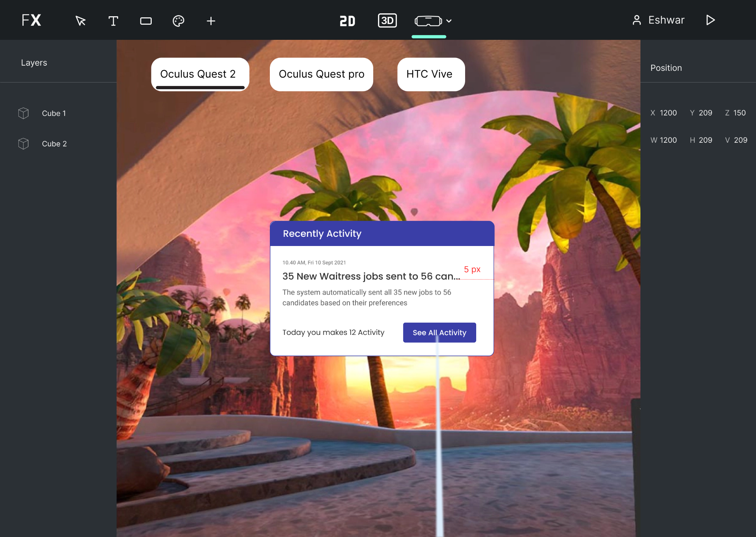Expand the VR headset dropdown chevron
The height and width of the screenshot is (537, 756).
pos(449,21)
